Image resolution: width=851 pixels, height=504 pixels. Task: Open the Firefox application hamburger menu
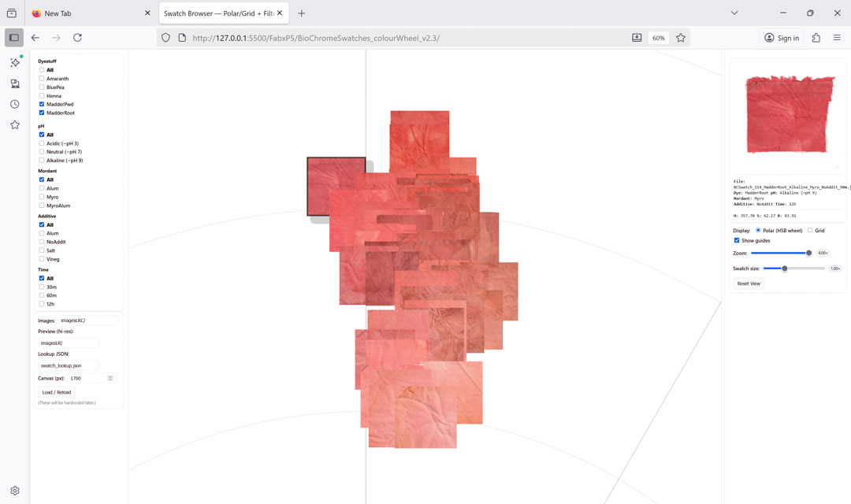(837, 38)
